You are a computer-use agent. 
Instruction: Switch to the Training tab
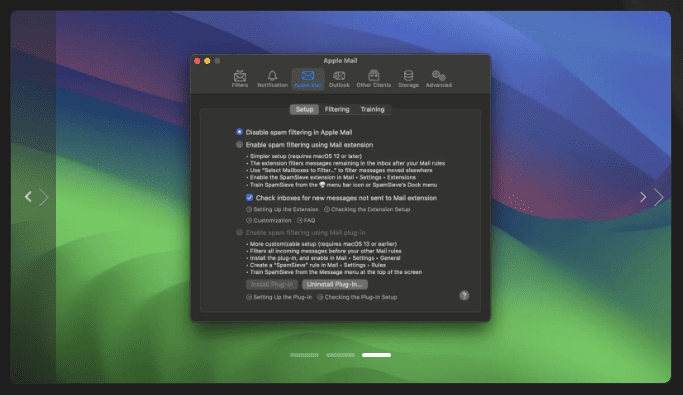(372, 109)
